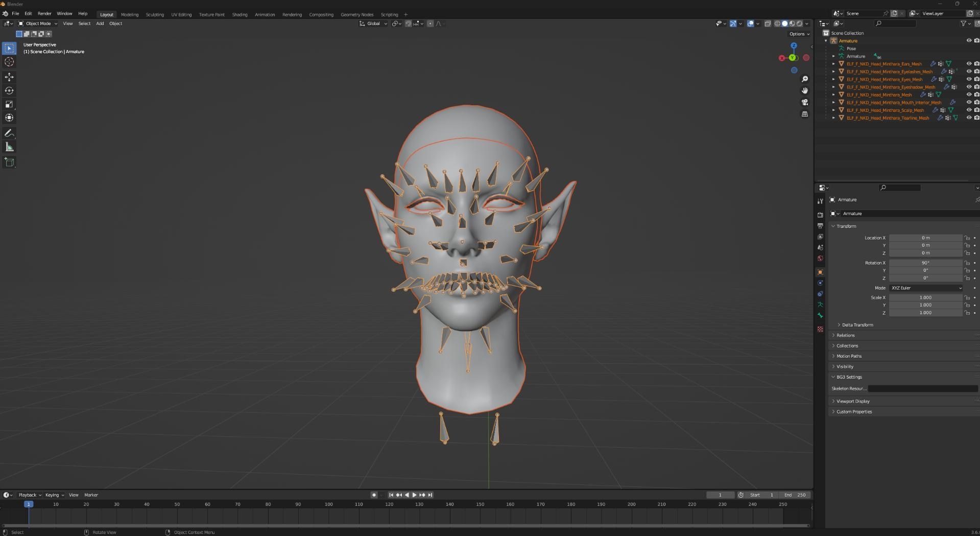This screenshot has width=980, height=536.
Task: Toggle camera view in viewport
Action: 805,102
